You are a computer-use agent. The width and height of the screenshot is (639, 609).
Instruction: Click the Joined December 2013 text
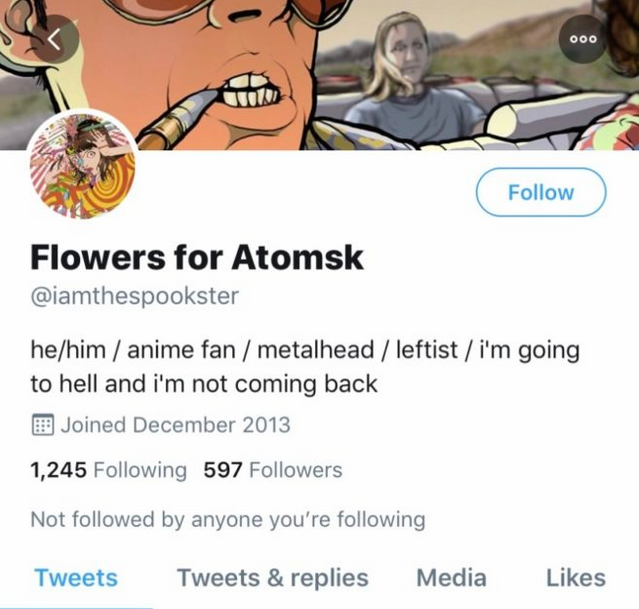175,425
